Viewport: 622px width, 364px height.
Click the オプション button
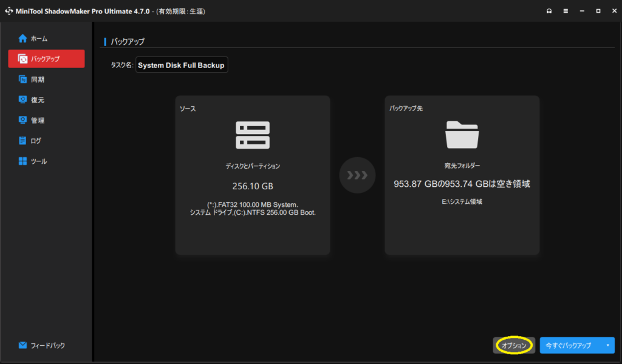pos(514,345)
